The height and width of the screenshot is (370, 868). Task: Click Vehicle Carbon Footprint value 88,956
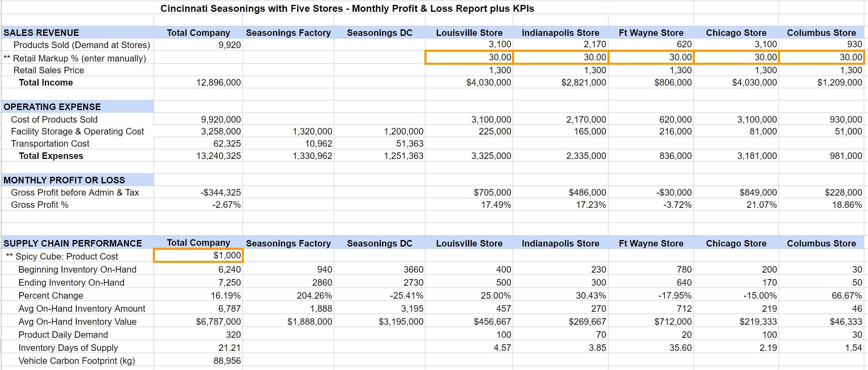coord(227,361)
